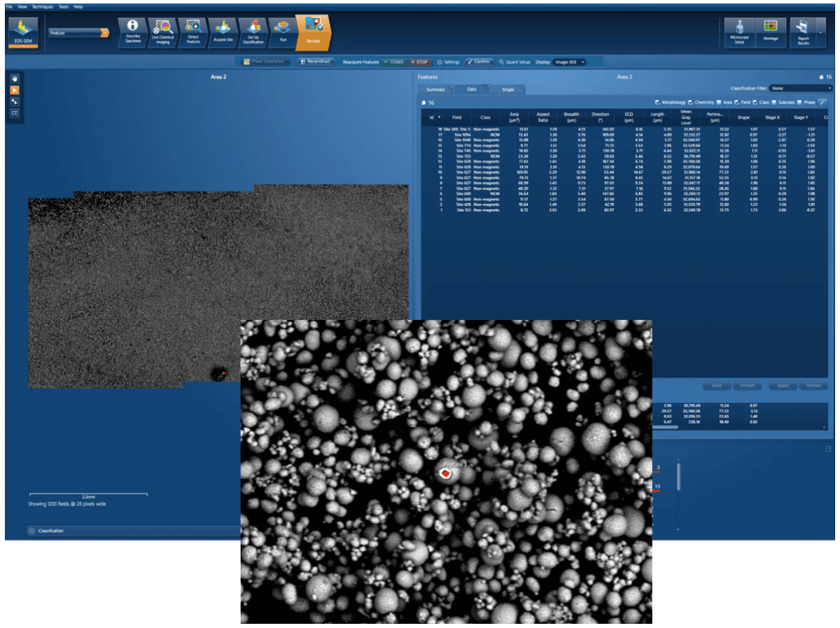The height and width of the screenshot is (628, 840).
Task: Toggle the Morphology checkbox
Action: (x=657, y=102)
